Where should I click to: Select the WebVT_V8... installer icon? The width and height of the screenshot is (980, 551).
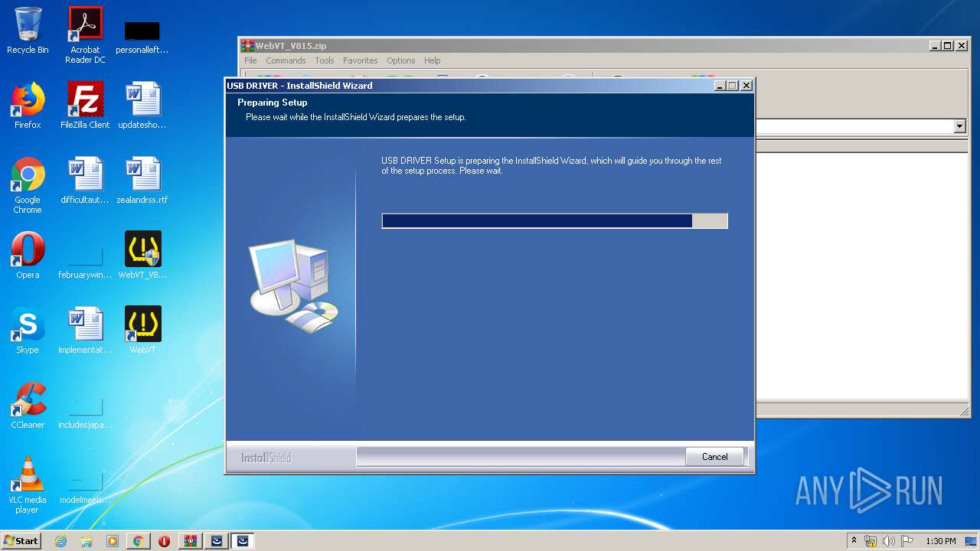point(142,256)
